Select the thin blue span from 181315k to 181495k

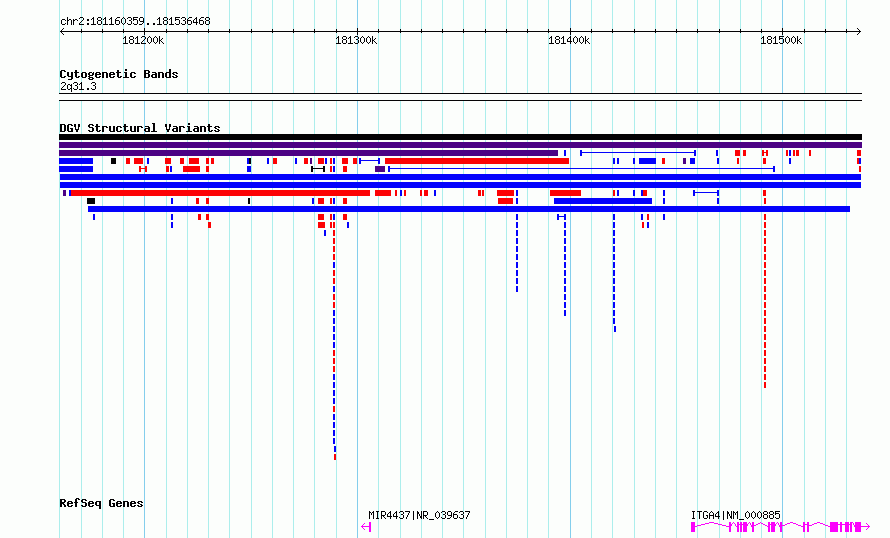tap(581, 169)
